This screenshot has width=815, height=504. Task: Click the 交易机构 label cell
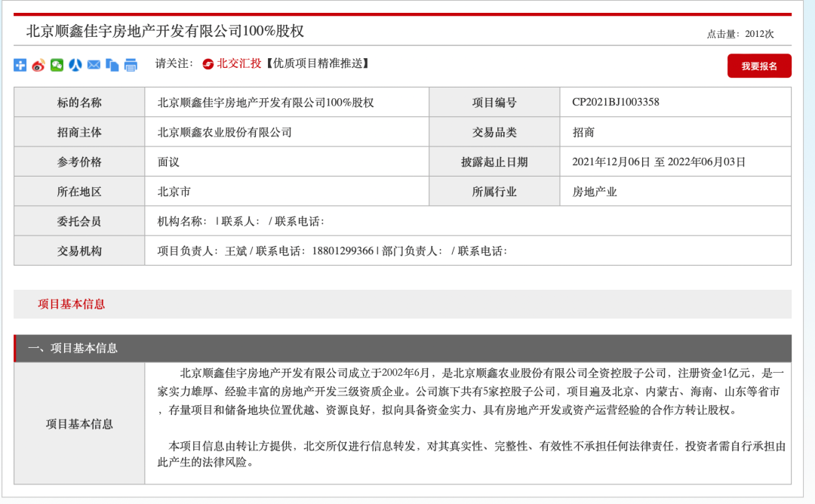click(79, 251)
